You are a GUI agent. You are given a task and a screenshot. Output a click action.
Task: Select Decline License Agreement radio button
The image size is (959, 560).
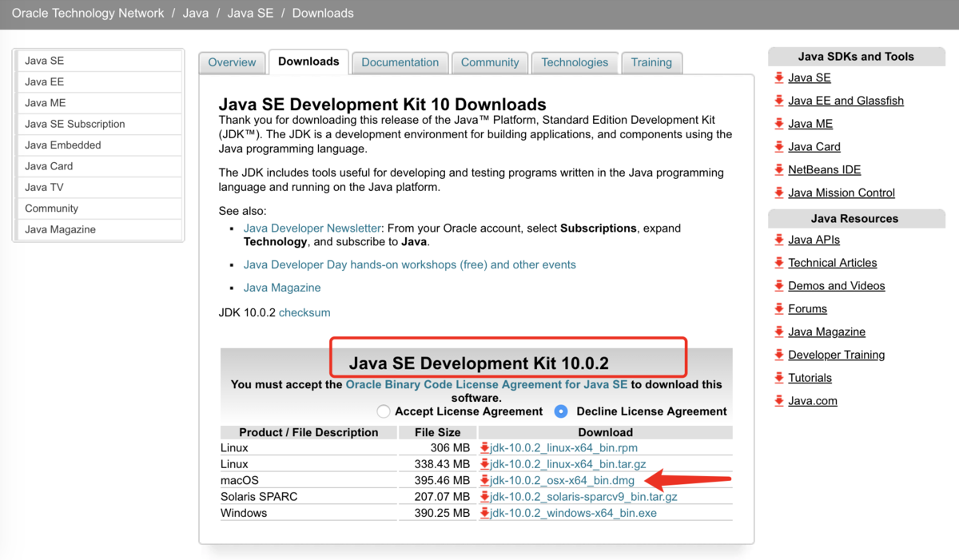tap(561, 411)
